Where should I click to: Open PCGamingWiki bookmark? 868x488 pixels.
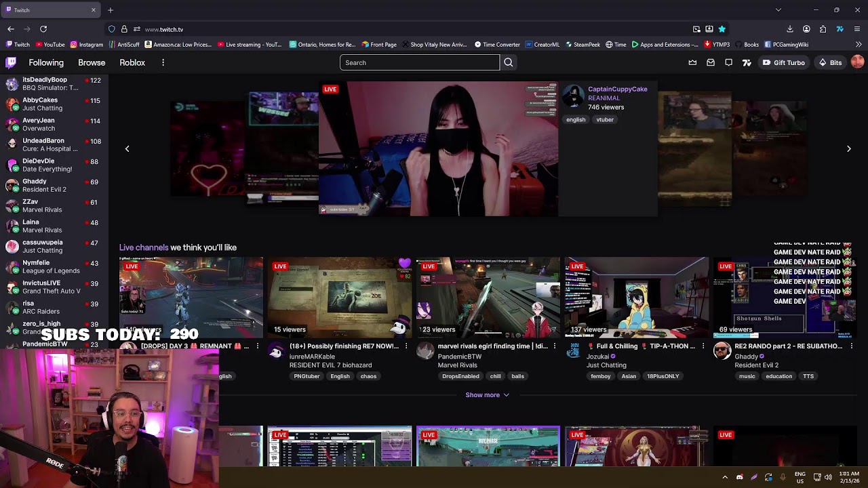click(786, 45)
